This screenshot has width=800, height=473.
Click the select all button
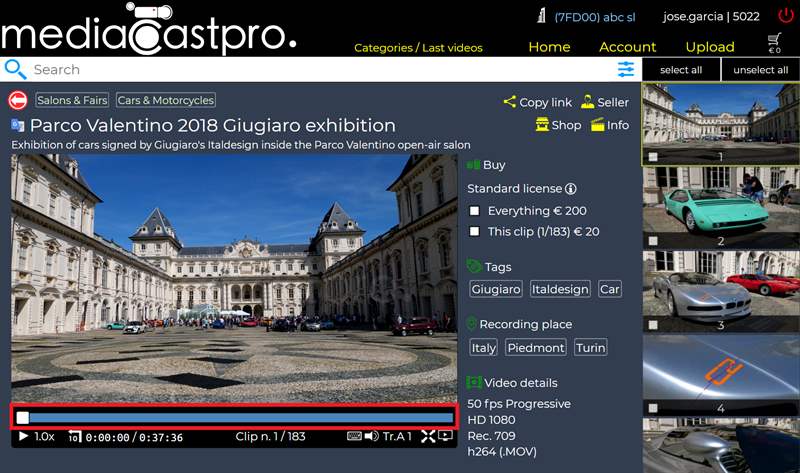(681, 70)
